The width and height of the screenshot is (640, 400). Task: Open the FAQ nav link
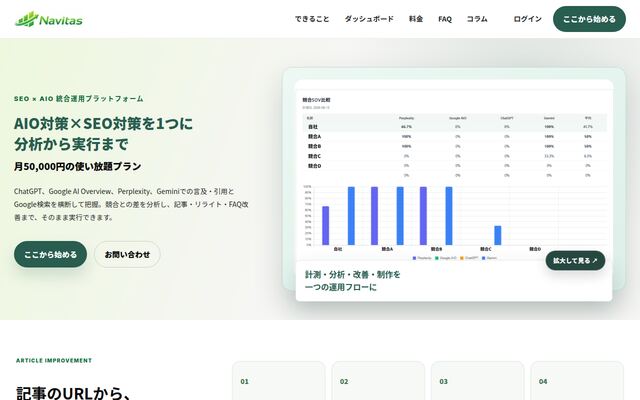[x=445, y=19]
